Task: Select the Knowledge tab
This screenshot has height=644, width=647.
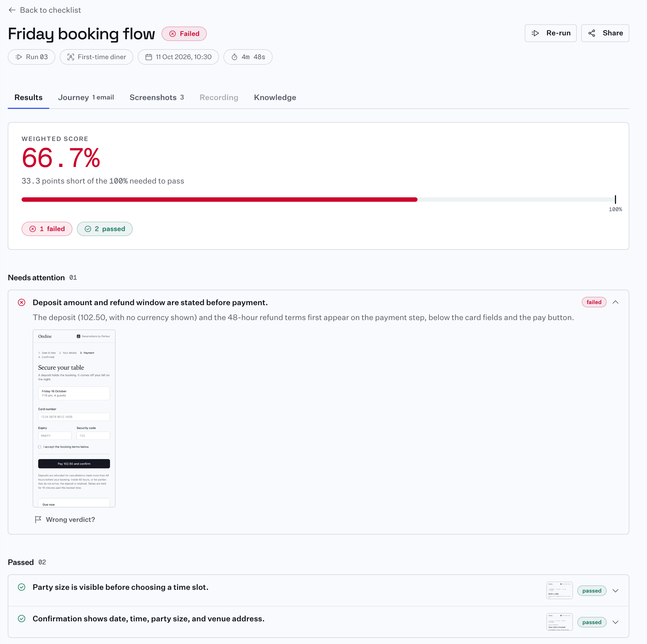Action: [x=275, y=97]
